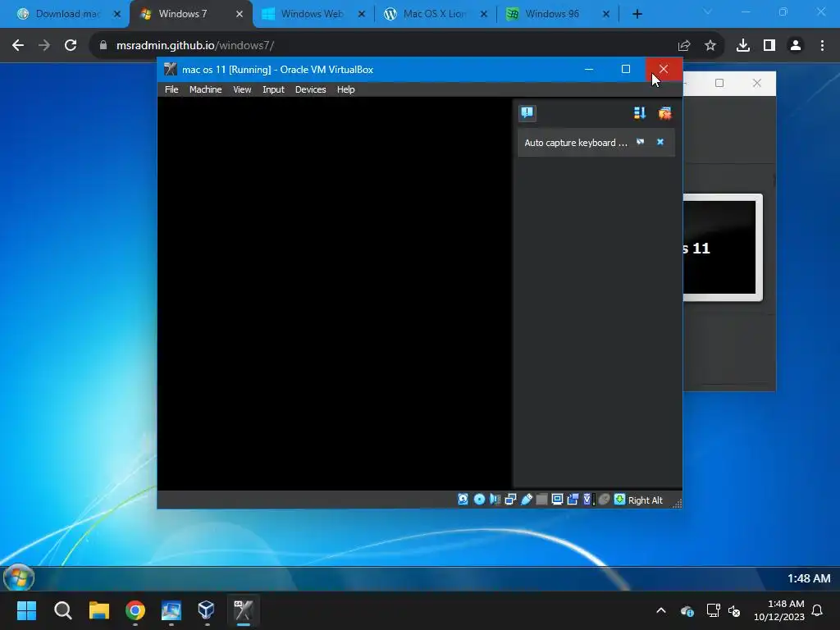Click the recording status bar icon
This screenshot has height=630, width=840.
(x=573, y=500)
